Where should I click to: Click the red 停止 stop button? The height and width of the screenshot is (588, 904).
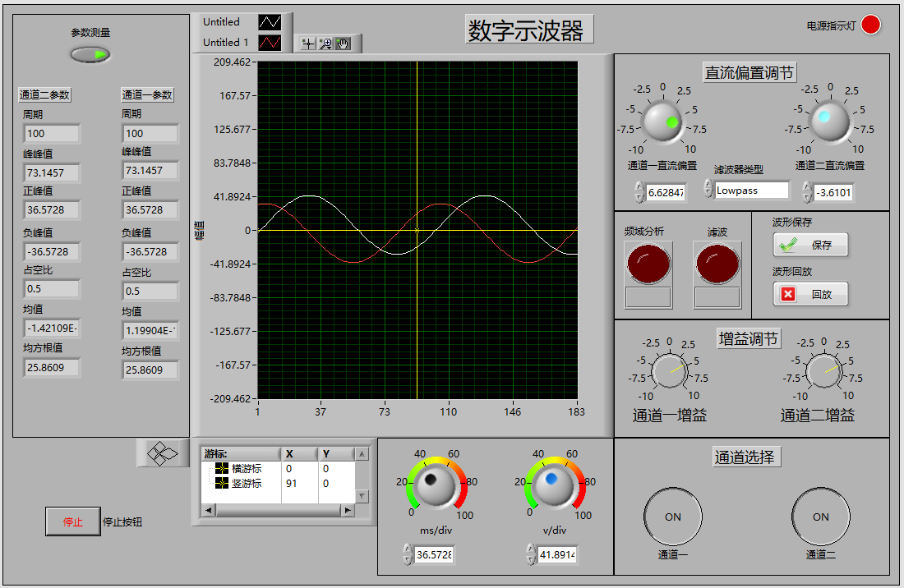coord(72,521)
